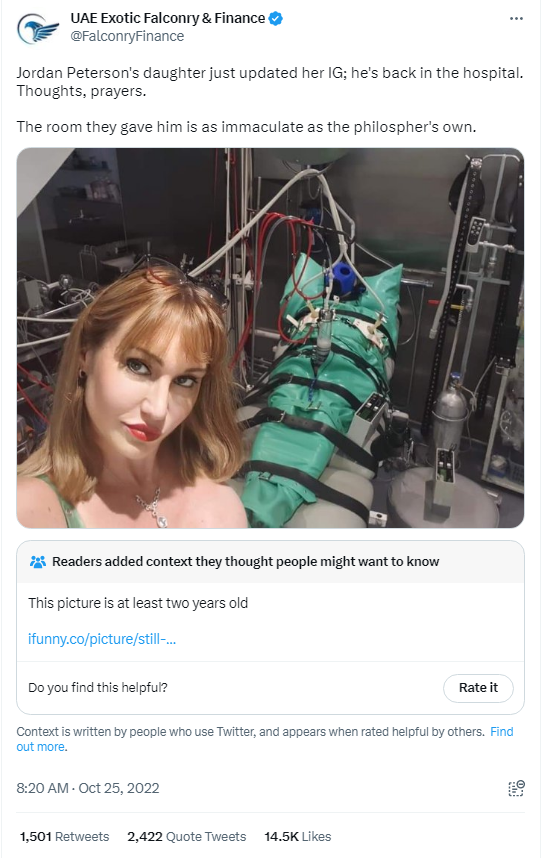Click UAE Exotic Falconry & Finance display name

coord(167,18)
